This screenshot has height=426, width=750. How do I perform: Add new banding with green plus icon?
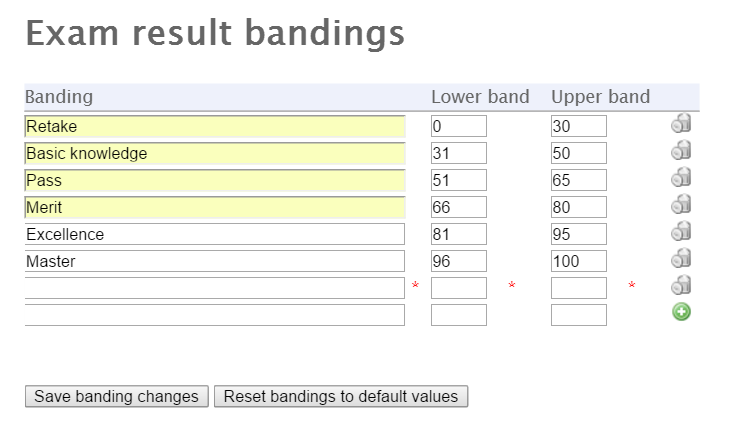tap(681, 312)
